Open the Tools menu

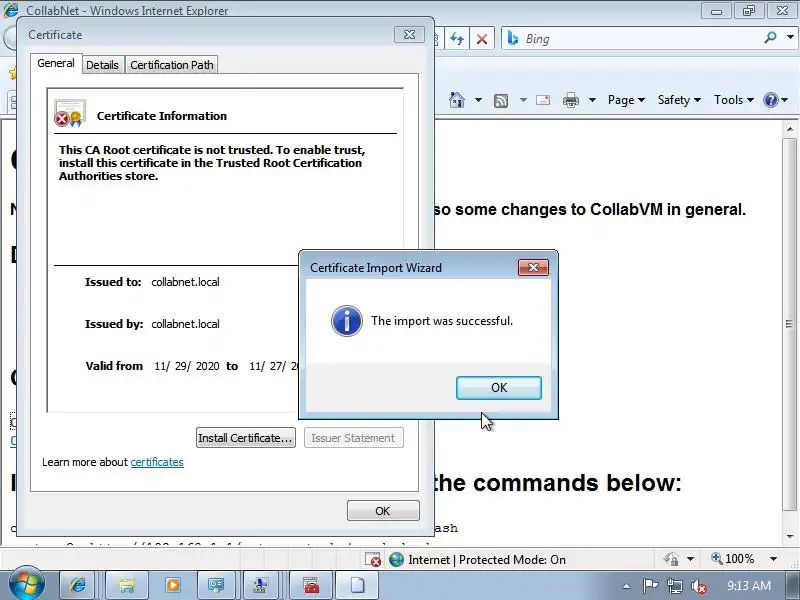pyautogui.click(x=733, y=100)
